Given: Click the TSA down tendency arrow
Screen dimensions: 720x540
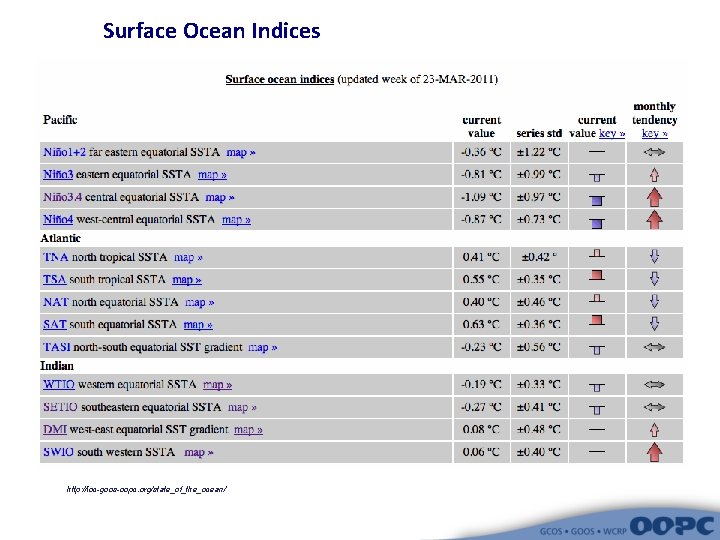Looking at the screenshot, I should coord(654,279).
